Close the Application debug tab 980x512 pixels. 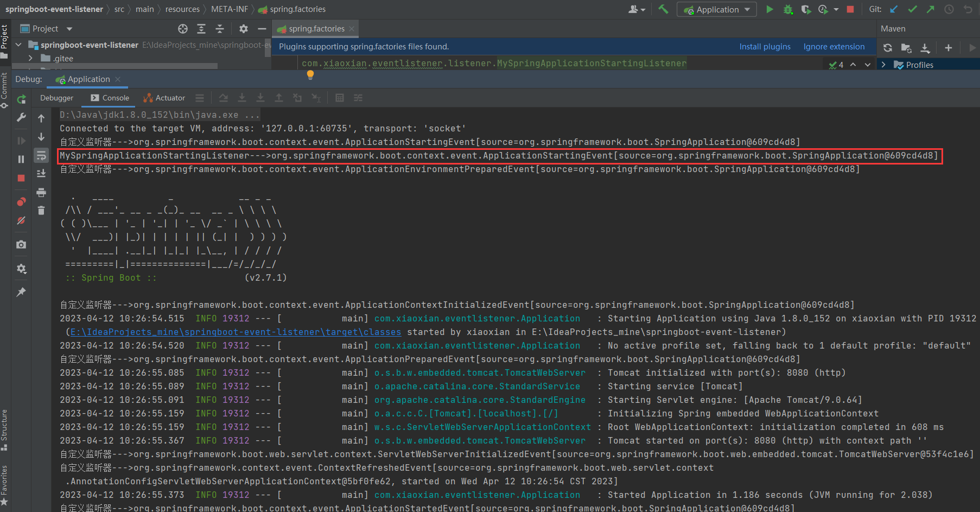[x=118, y=79]
